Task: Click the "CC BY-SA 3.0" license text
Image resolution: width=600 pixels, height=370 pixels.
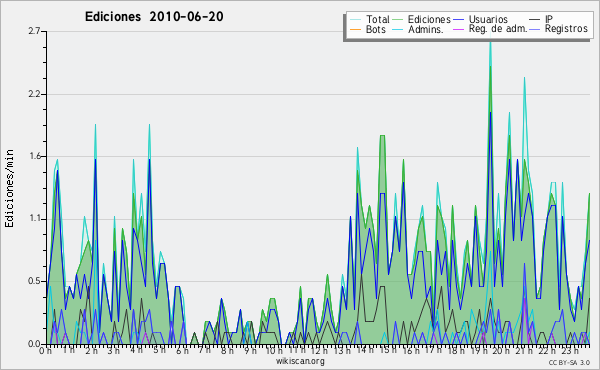Action: pyautogui.click(x=569, y=363)
